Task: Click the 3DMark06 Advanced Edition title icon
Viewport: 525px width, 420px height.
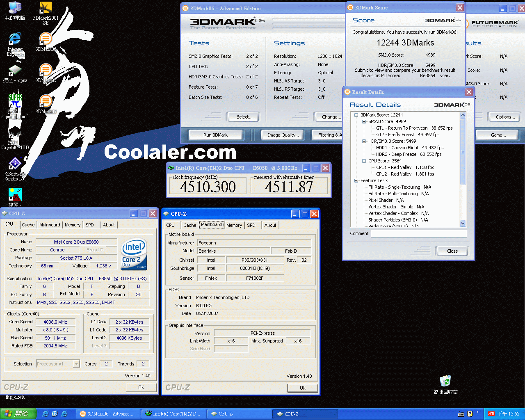Action: pyautogui.click(x=185, y=8)
